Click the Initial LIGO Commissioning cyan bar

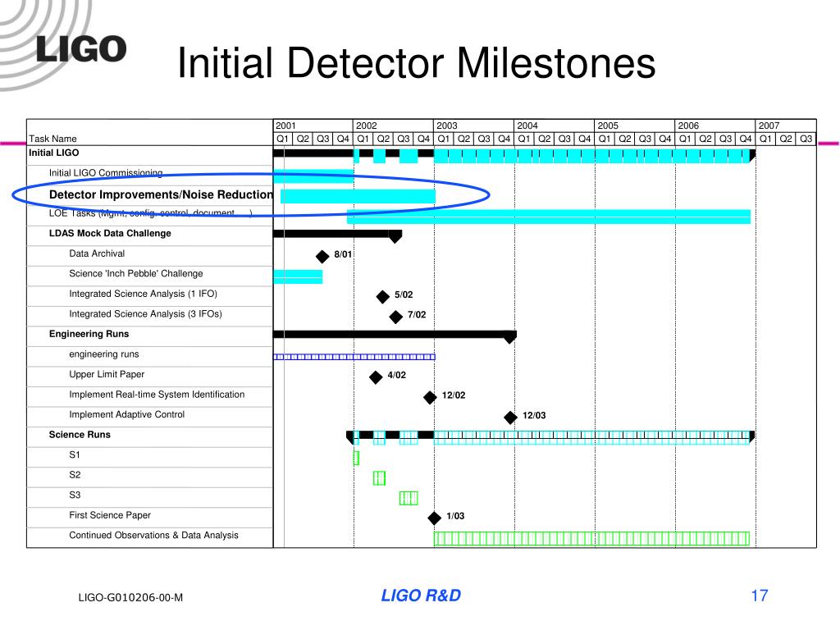tap(313, 176)
